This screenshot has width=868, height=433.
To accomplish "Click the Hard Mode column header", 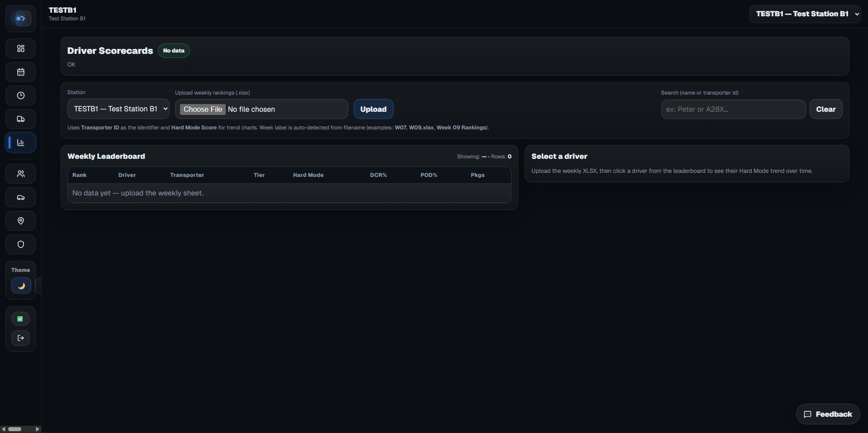I will pos(308,175).
